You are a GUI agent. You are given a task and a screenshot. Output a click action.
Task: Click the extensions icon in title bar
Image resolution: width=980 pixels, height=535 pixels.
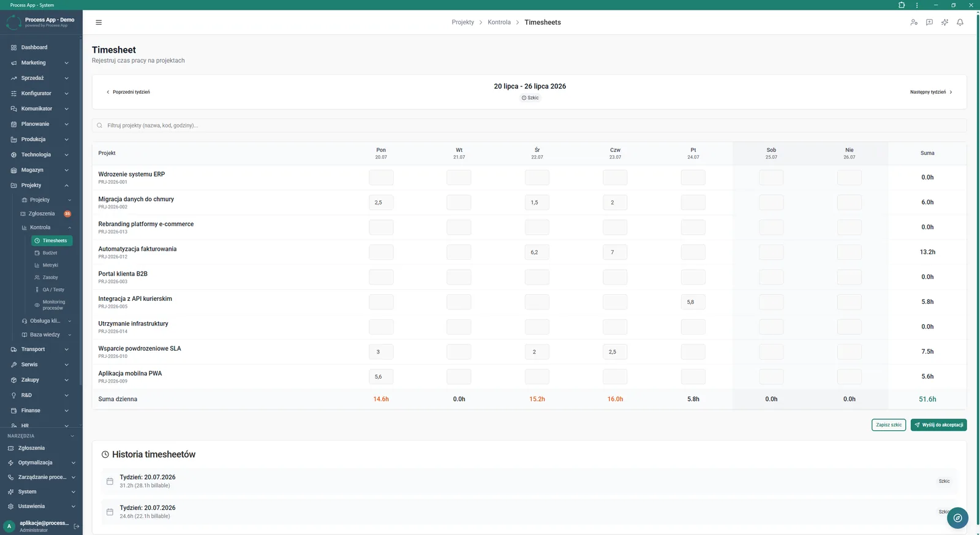902,5
